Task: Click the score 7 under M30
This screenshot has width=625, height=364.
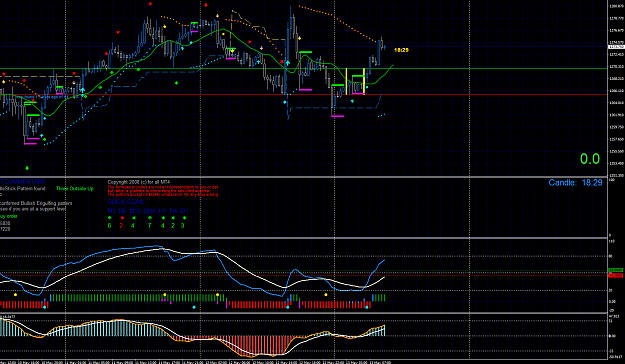Action: click(x=149, y=226)
